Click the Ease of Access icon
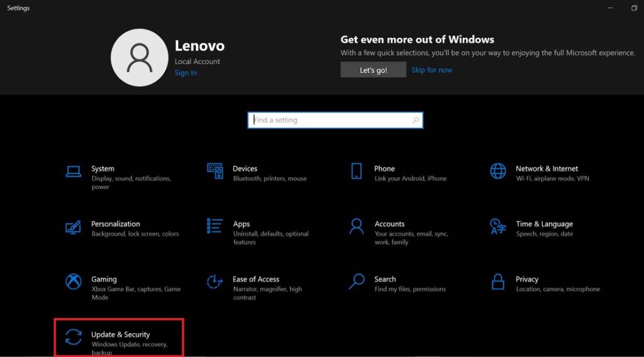This screenshot has height=357, width=644. click(x=215, y=281)
